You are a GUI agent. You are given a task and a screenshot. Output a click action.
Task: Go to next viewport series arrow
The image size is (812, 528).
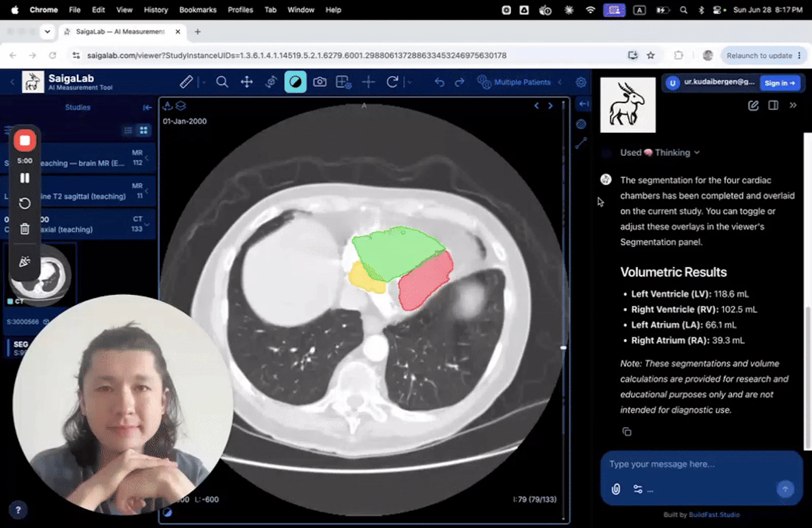(x=550, y=105)
